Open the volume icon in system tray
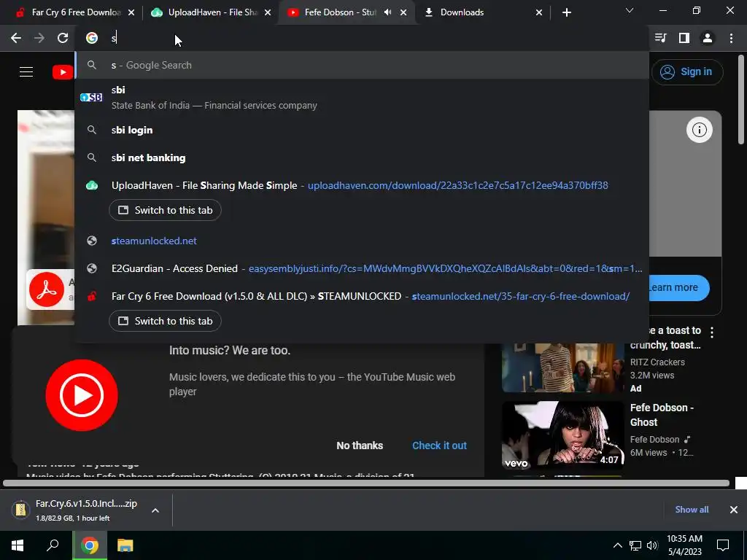 pyautogui.click(x=652, y=545)
